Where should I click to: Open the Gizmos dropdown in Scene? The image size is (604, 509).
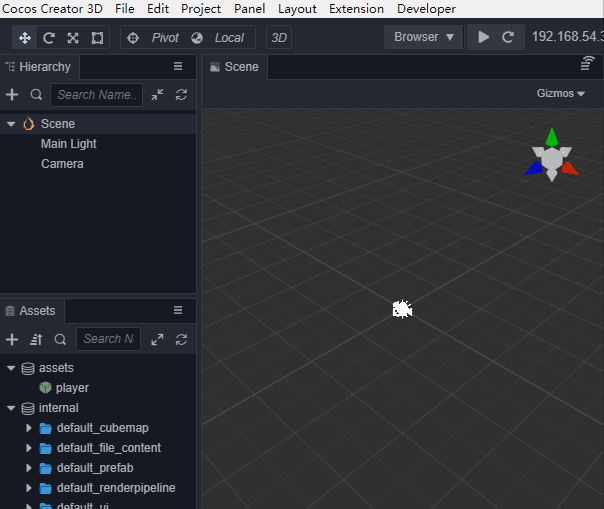[x=561, y=93]
